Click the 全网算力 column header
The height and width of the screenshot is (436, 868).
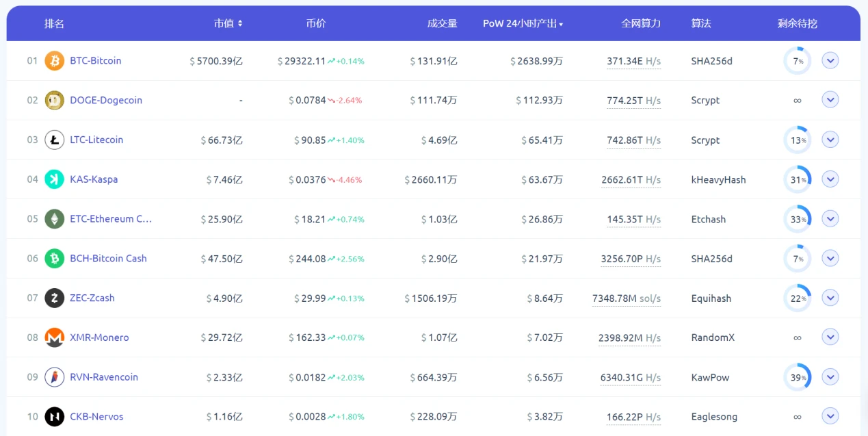coord(641,23)
